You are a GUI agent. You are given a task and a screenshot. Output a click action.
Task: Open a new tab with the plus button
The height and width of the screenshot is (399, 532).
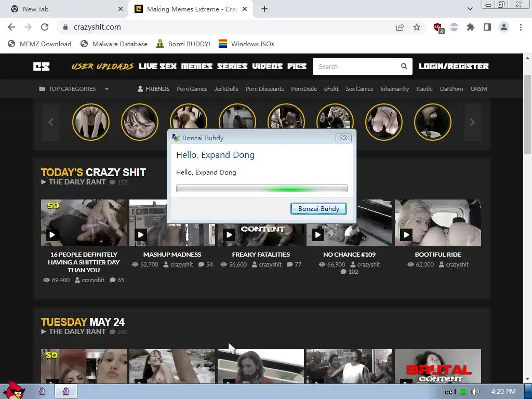(264, 9)
